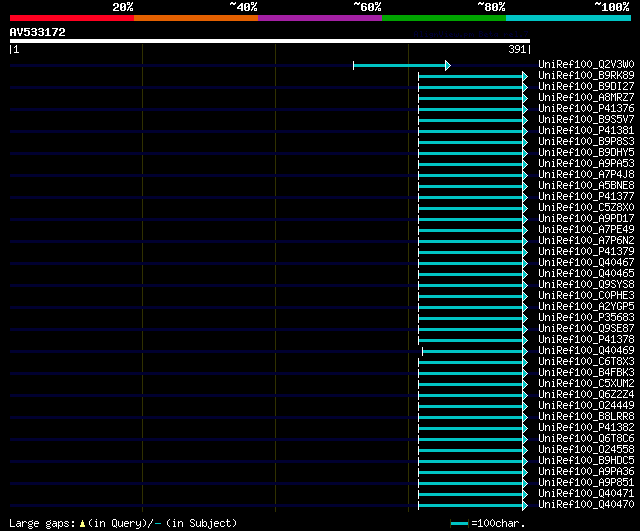Click the UniRef100_P41382 text

[586, 428]
